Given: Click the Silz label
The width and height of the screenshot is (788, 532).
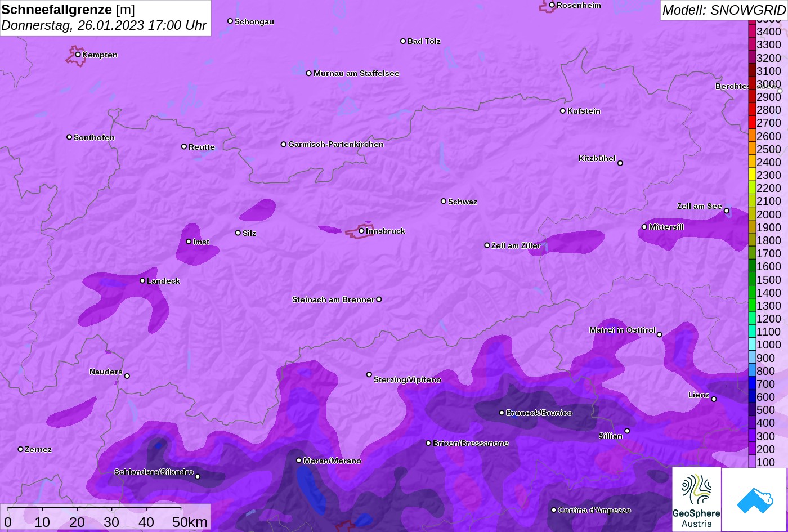Looking at the screenshot, I should coord(249,233).
